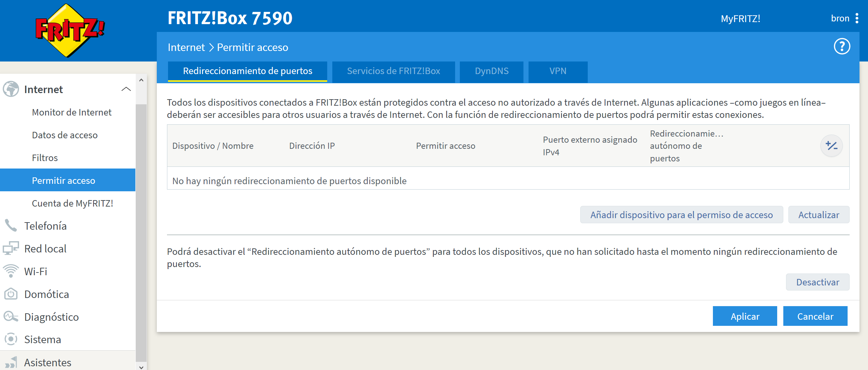Click the plus/minus column settings icon

click(831, 146)
